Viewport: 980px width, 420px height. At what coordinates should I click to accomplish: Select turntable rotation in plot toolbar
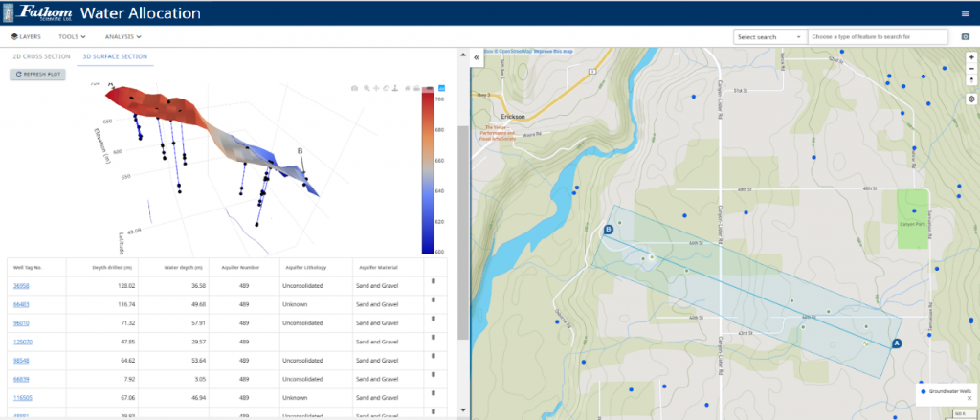click(x=395, y=88)
